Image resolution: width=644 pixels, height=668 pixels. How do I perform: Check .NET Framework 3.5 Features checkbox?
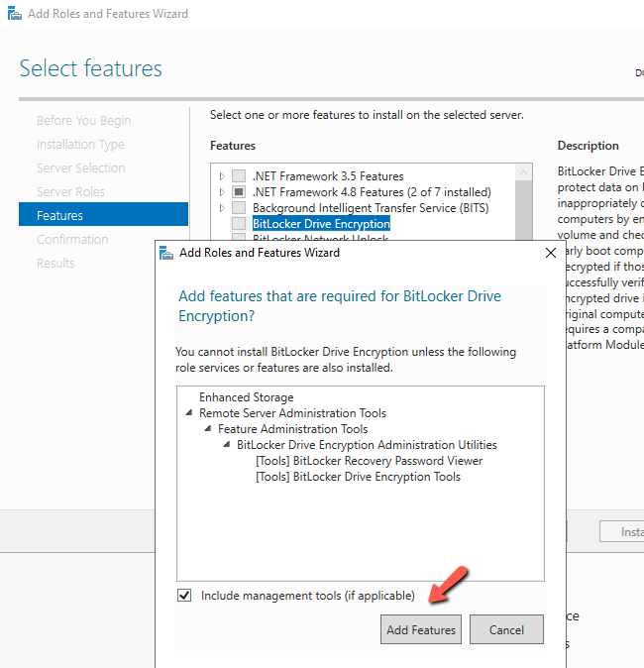click(x=239, y=176)
